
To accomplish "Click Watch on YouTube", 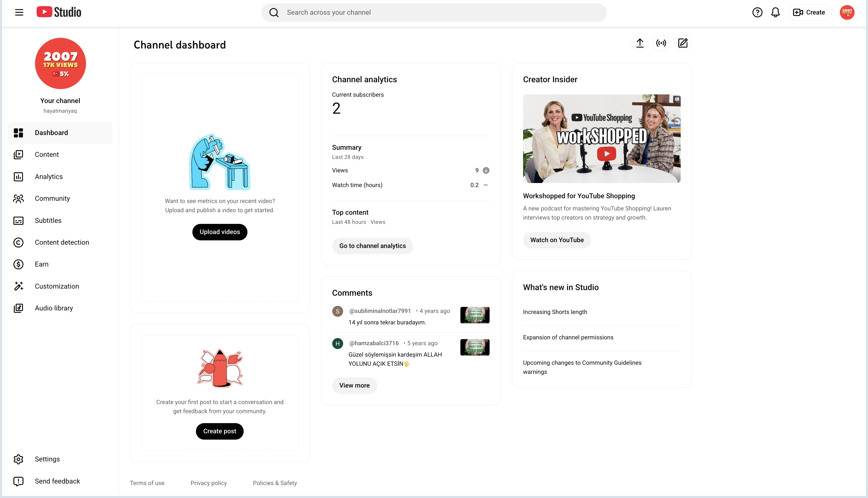I will (557, 240).
